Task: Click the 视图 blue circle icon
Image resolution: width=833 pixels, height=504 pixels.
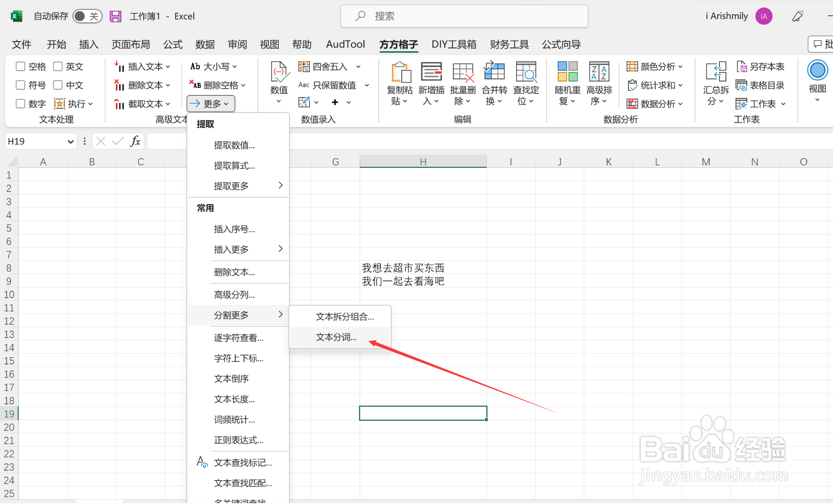Action: (x=817, y=70)
